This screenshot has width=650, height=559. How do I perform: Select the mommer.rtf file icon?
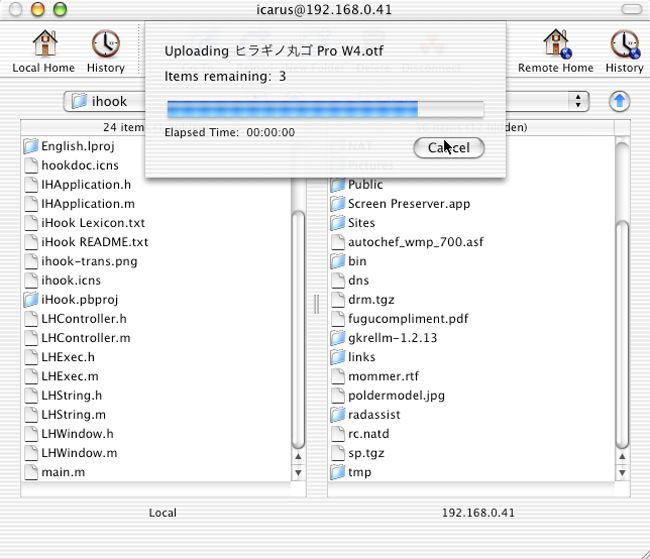point(338,376)
